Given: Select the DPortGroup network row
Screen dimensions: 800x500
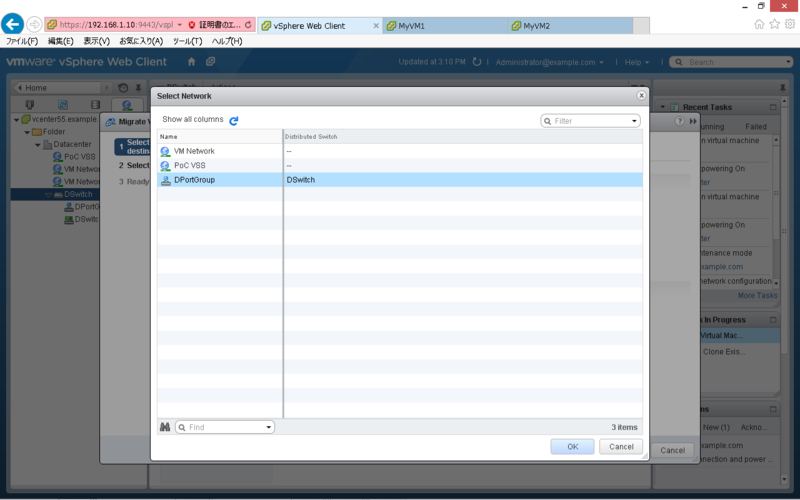Looking at the screenshot, I should coord(400,180).
